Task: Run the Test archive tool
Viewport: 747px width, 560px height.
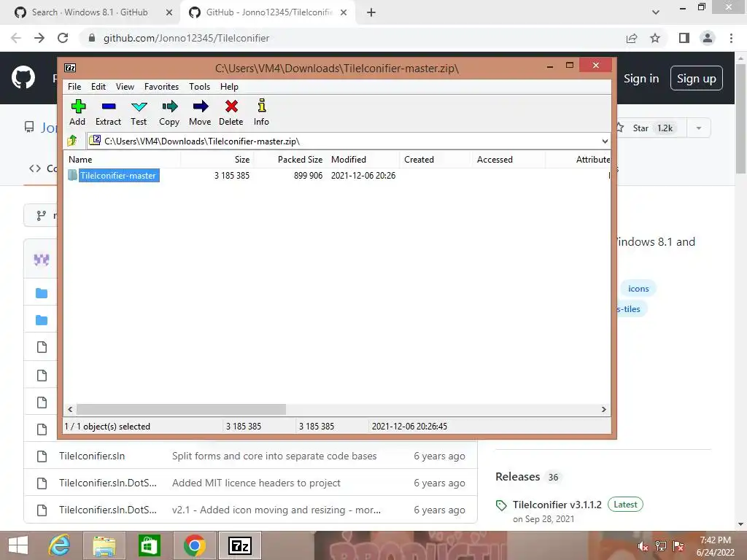Action: [x=139, y=112]
